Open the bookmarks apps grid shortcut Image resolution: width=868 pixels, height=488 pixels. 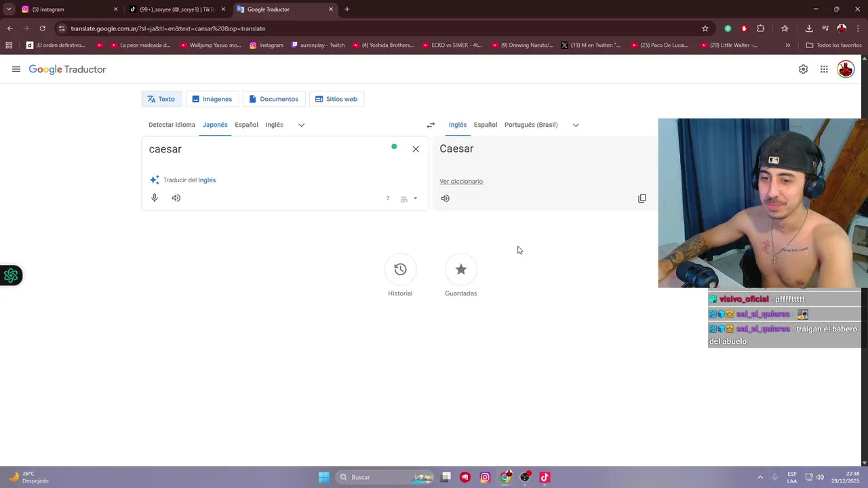point(9,45)
